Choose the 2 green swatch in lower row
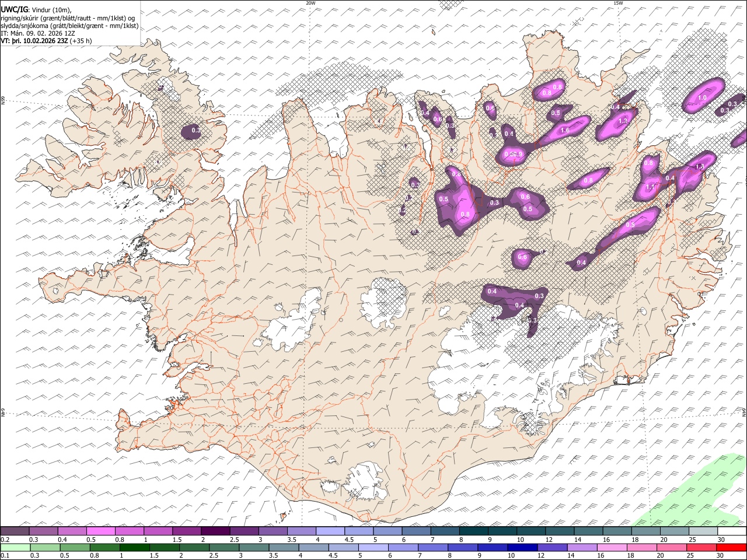Viewport: 747px width, 560px height. pos(195,548)
